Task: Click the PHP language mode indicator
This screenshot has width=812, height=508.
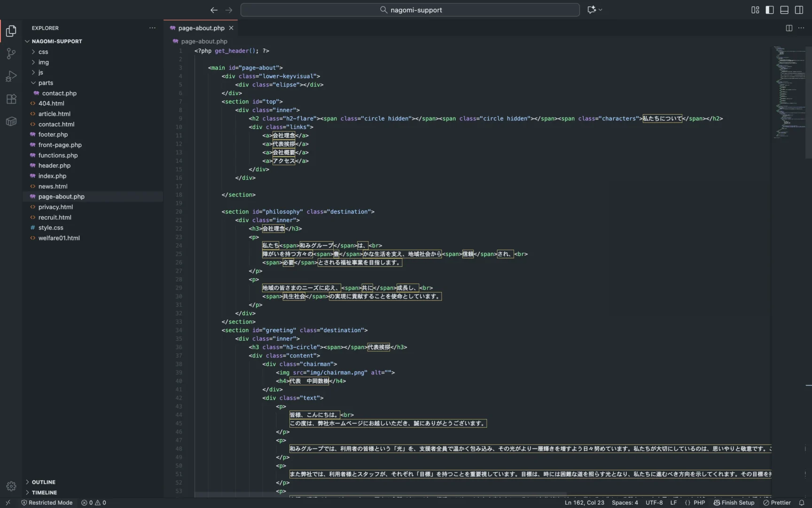Action: pyautogui.click(x=699, y=502)
